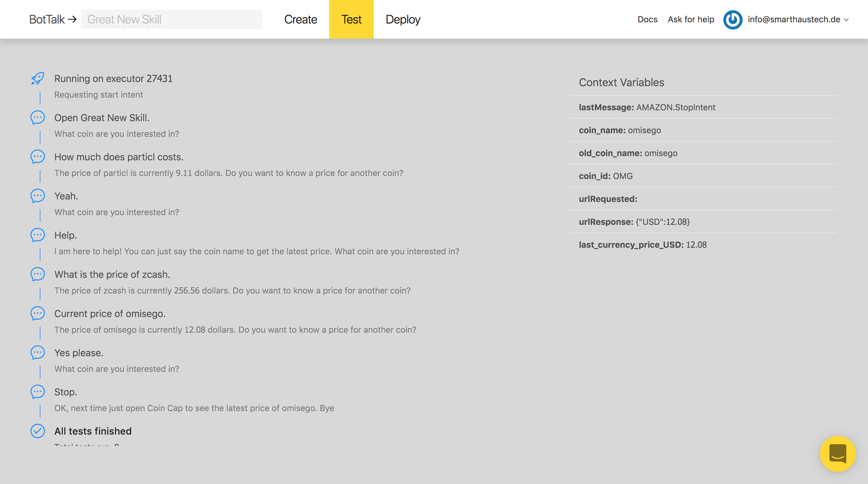Switch to the Deploy tab
This screenshot has width=868, height=484.
click(x=403, y=20)
